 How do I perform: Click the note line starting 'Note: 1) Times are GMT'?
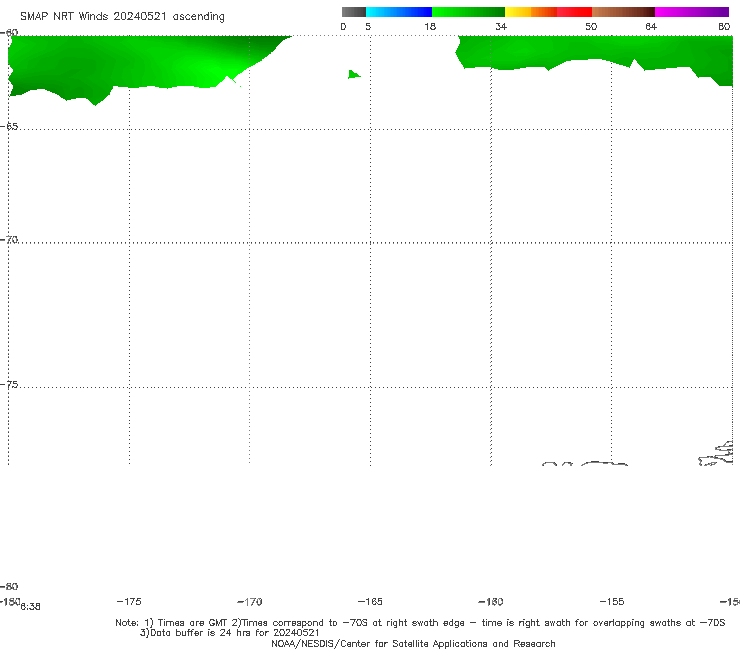coord(420,623)
